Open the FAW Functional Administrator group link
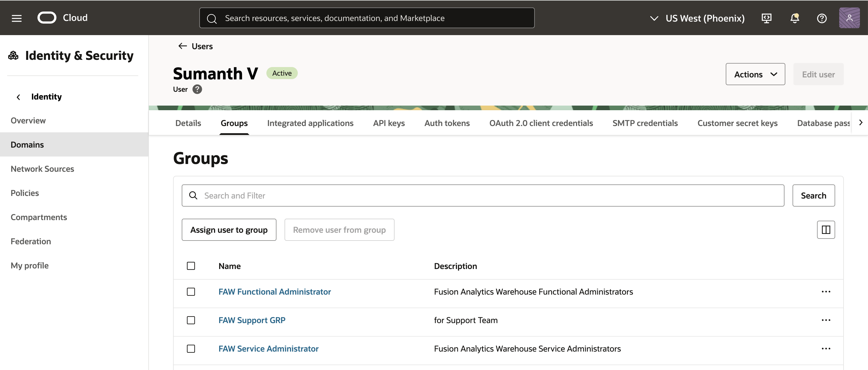Screen dimensions: 868x370 coord(275,291)
